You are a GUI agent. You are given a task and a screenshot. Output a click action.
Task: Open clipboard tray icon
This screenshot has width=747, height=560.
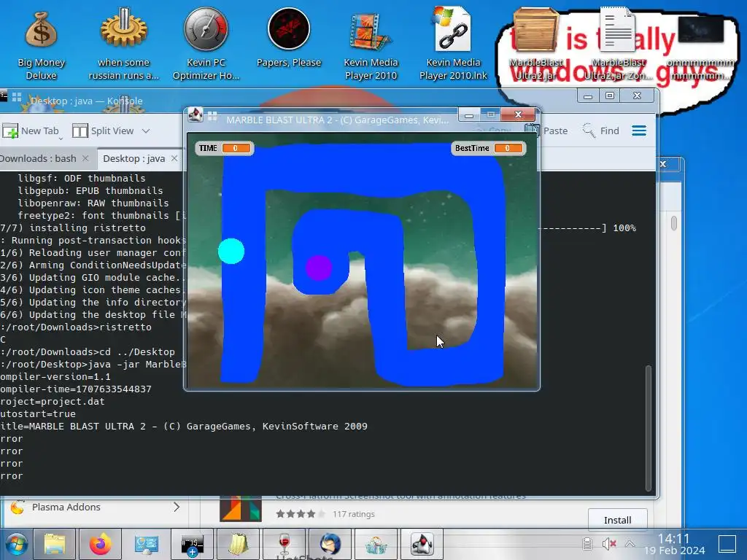click(x=587, y=544)
